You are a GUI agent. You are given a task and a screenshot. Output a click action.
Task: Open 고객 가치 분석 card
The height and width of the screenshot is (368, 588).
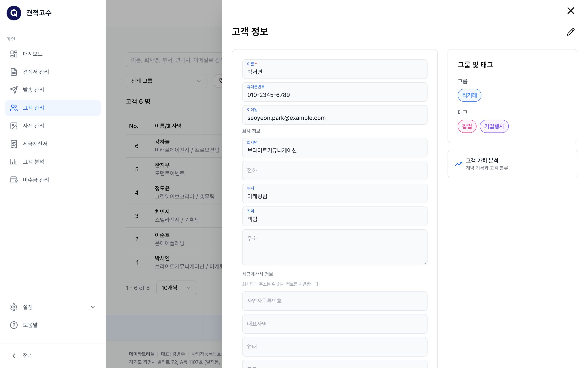click(x=512, y=164)
